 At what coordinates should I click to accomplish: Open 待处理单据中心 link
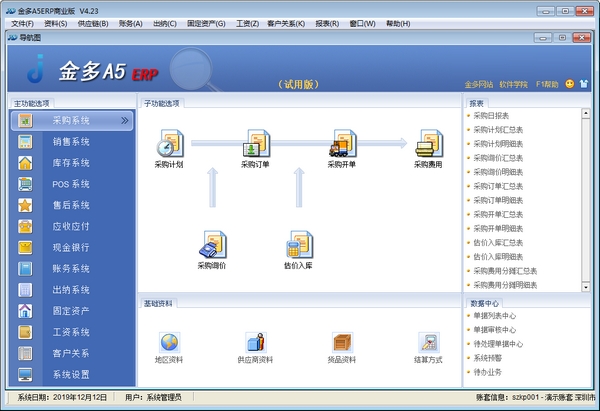click(498, 344)
